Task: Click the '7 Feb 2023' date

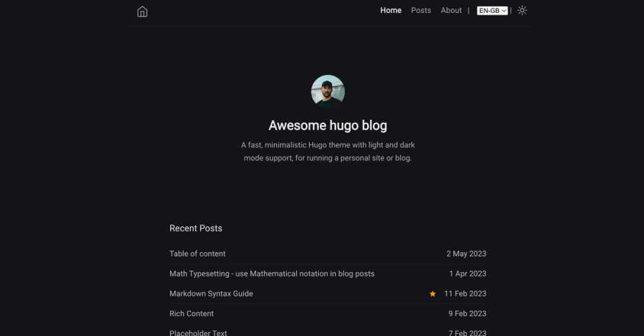Action: 468,333
